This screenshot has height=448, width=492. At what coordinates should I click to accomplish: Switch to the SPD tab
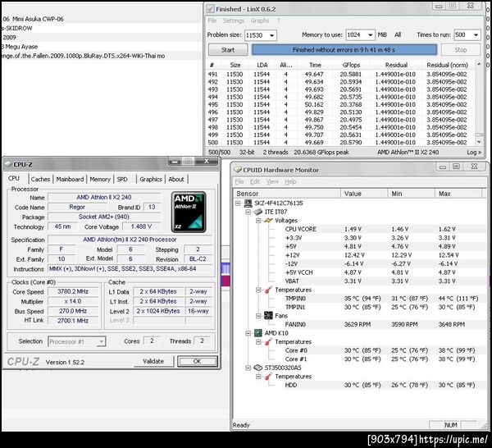tap(122, 179)
